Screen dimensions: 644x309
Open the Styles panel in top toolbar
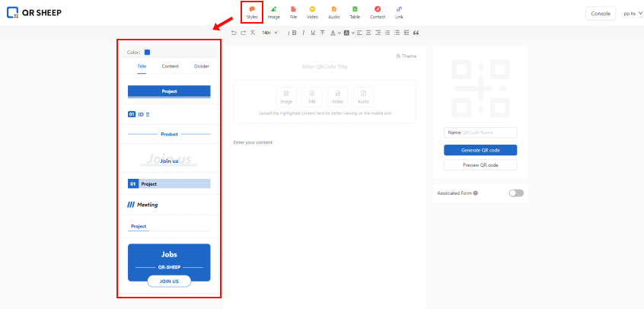coord(252,12)
